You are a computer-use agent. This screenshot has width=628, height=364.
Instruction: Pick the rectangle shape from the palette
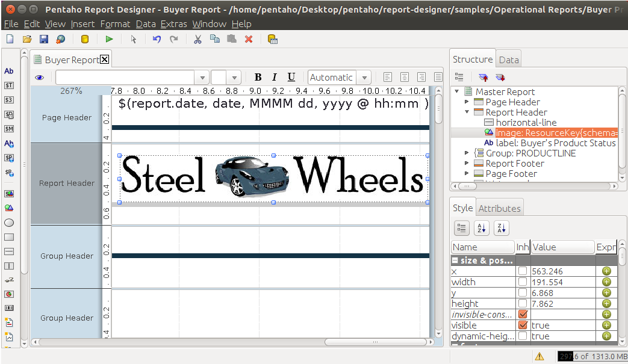[9, 237]
